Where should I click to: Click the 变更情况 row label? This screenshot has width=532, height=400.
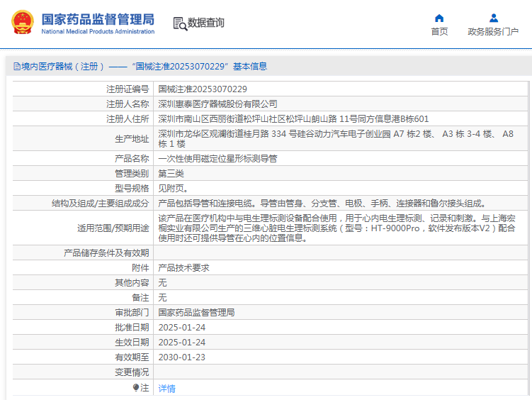coord(132,372)
